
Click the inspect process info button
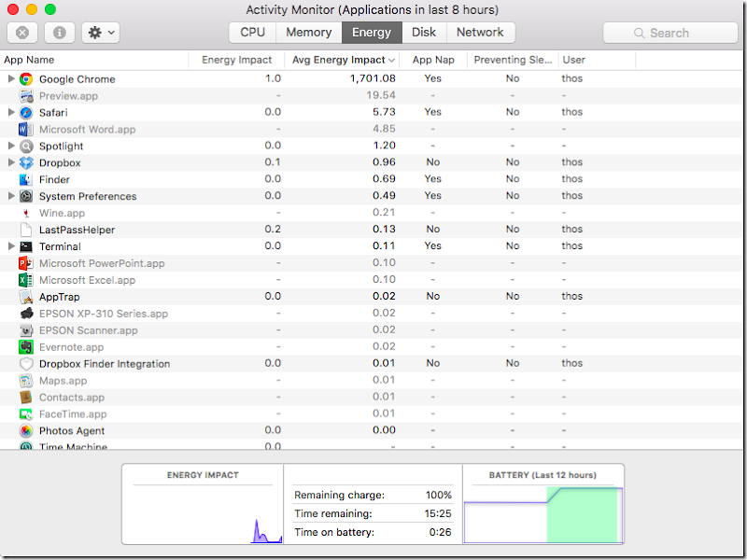(x=60, y=33)
